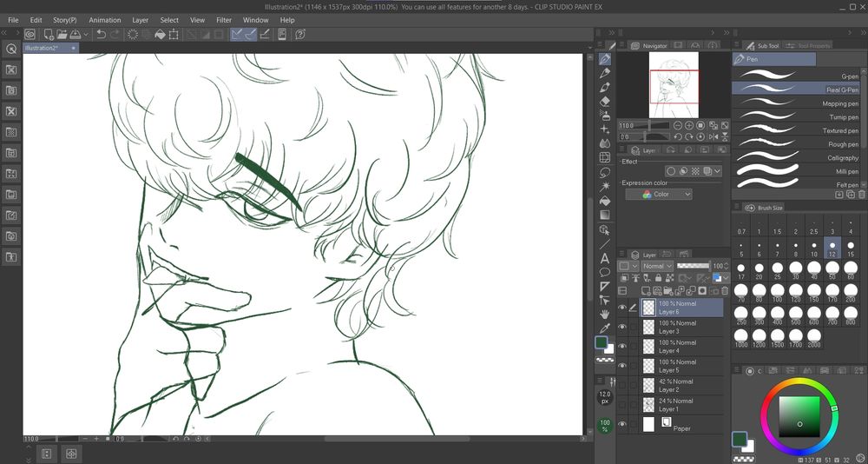Select Layer 3 row in Layer panel
Image resolution: width=868 pixels, height=464 pixels.
point(682,327)
